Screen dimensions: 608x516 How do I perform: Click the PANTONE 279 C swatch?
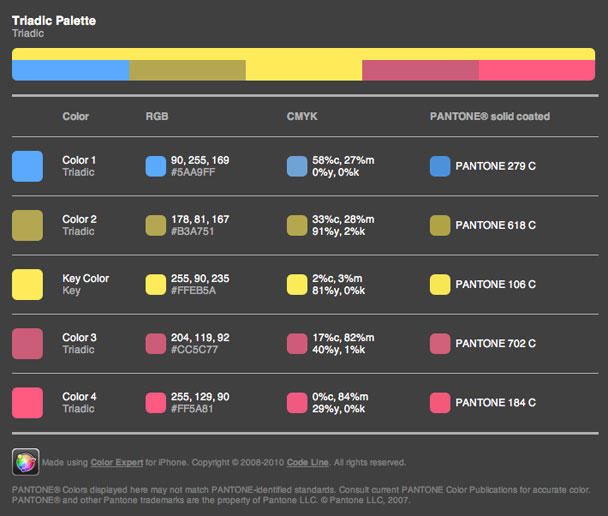coord(440,166)
